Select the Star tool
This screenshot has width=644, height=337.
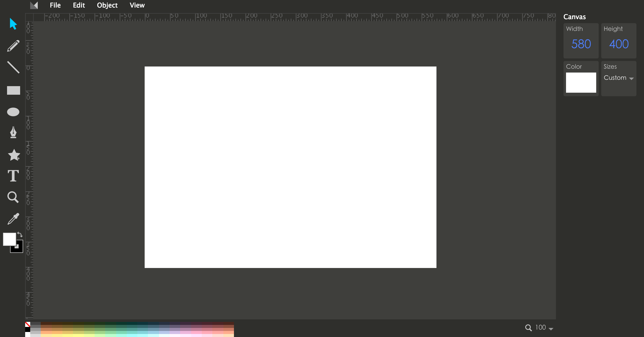(x=13, y=154)
